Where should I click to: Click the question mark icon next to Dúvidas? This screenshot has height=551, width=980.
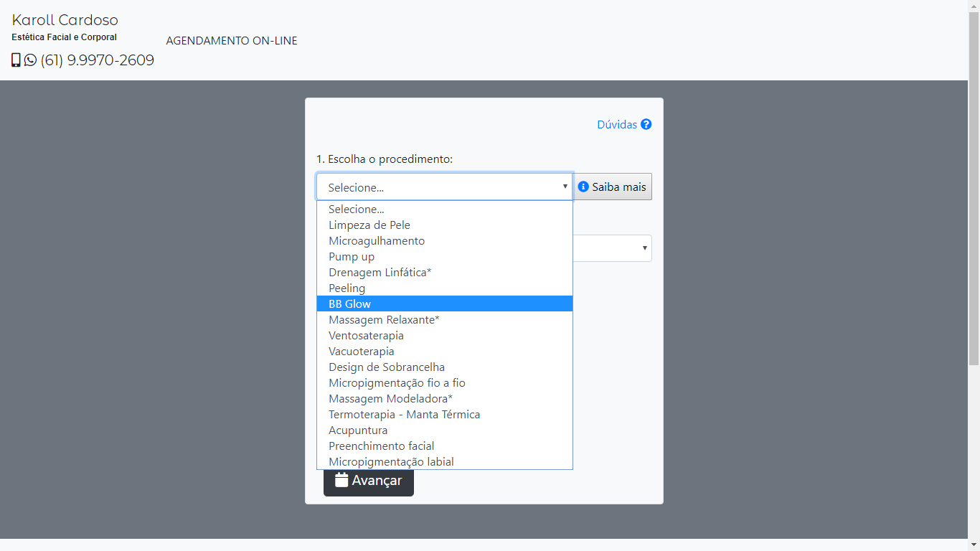[646, 124]
